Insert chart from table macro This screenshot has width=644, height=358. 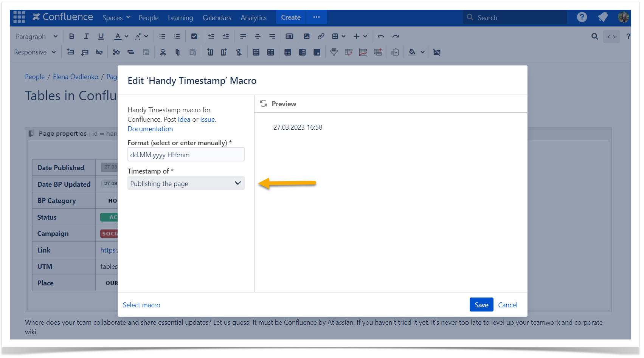[x=363, y=52]
